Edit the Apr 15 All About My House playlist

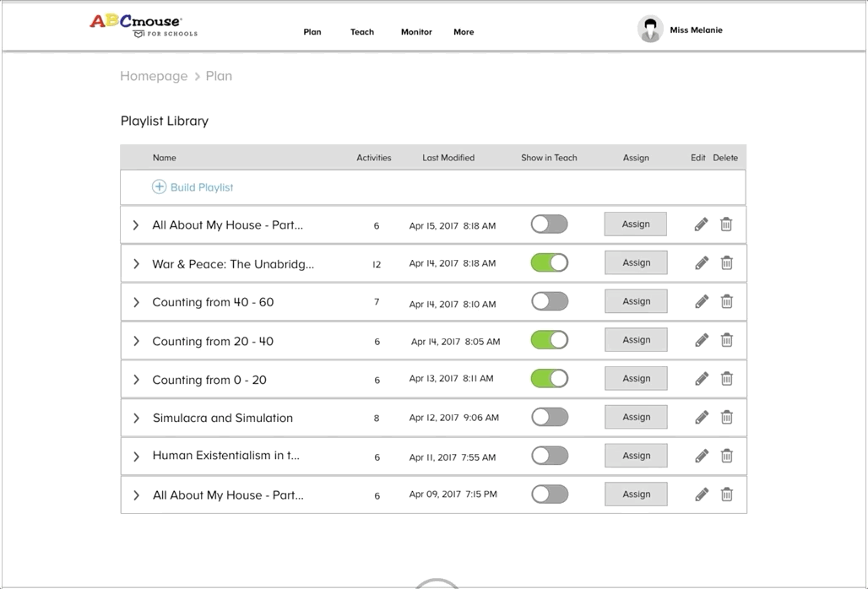(701, 224)
